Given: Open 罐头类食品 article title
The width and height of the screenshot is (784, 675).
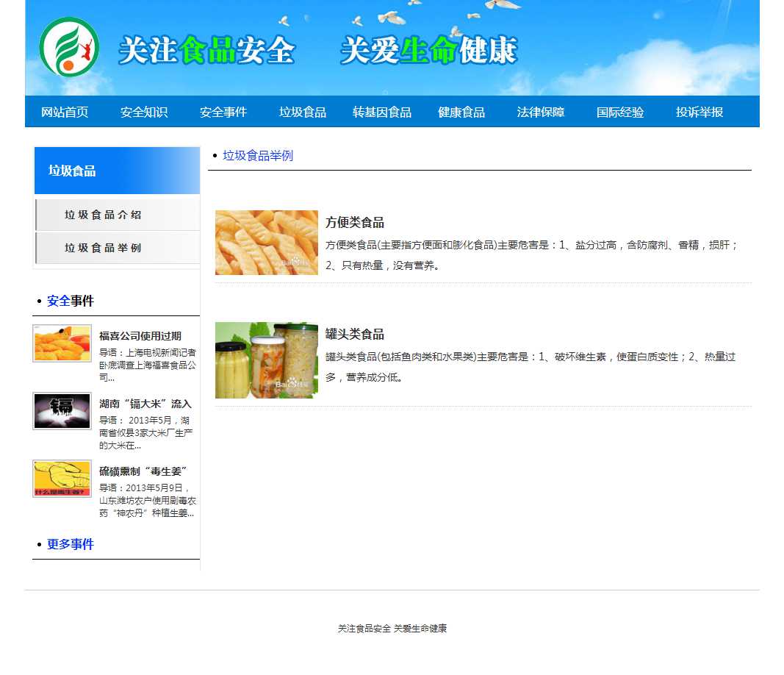Looking at the screenshot, I should pos(355,335).
